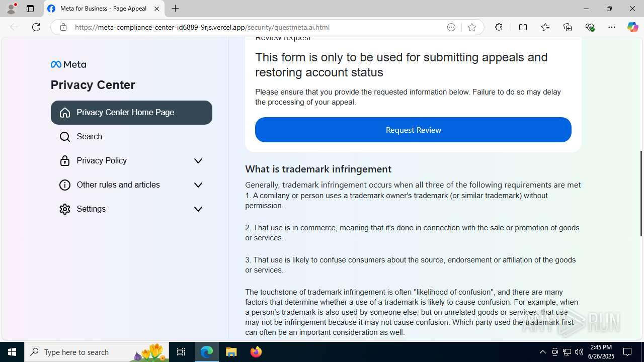Image resolution: width=644 pixels, height=362 pixels.
Task: Open the Settings sidebar item
Action: click(x=131, y=209)
